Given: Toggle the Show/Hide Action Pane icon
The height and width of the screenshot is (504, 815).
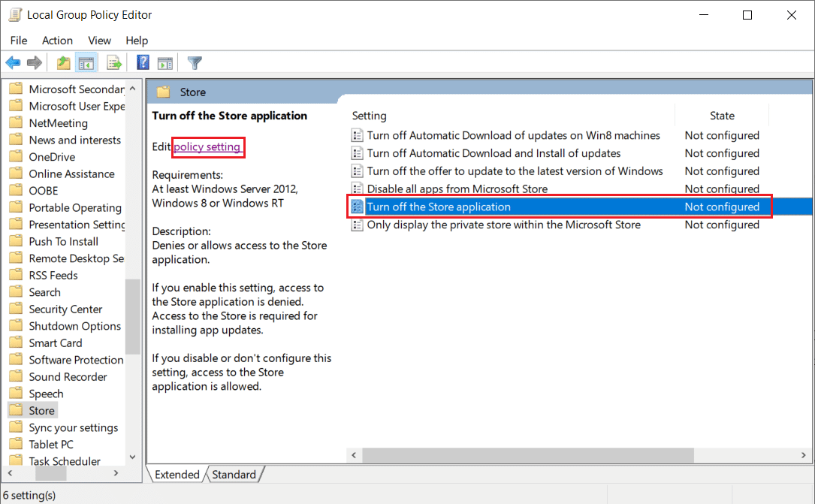Looking at the screenshot, I should click(x=165, y=63).
